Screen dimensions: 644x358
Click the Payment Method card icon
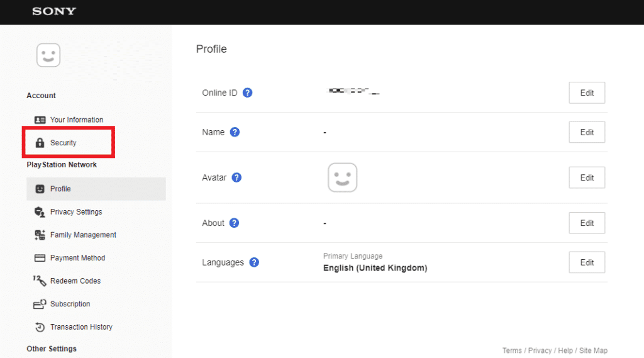pyautogui.click(x=40, y=258)
